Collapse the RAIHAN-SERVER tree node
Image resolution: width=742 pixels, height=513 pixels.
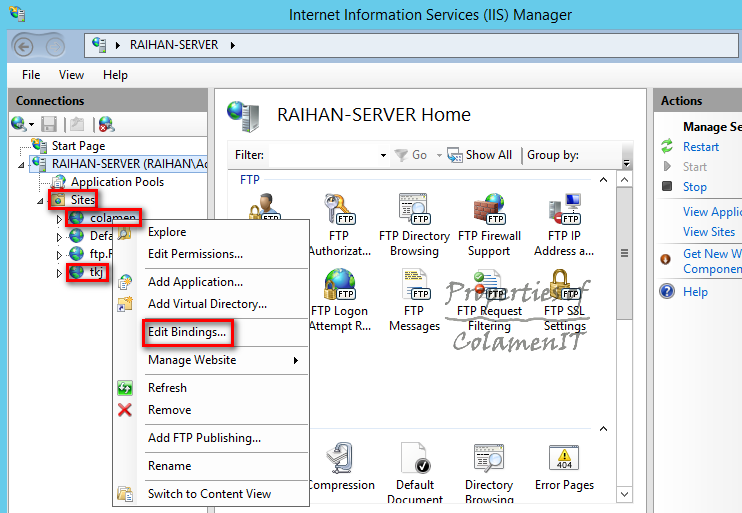21,165
